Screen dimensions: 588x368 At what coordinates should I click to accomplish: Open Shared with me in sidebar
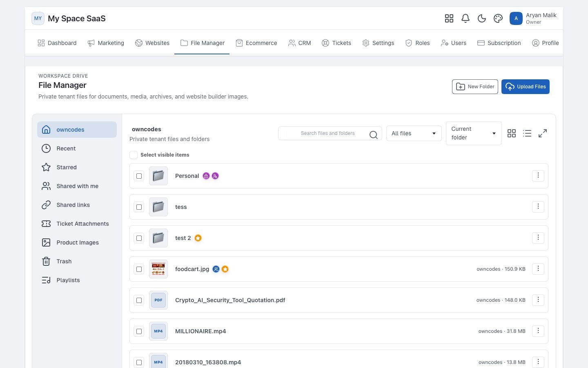click(x=77, y=186)
